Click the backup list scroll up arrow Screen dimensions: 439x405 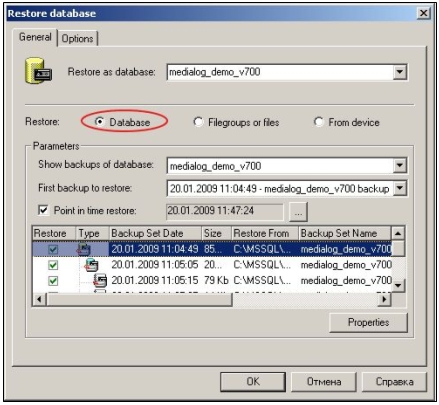(x=398, y=233)
